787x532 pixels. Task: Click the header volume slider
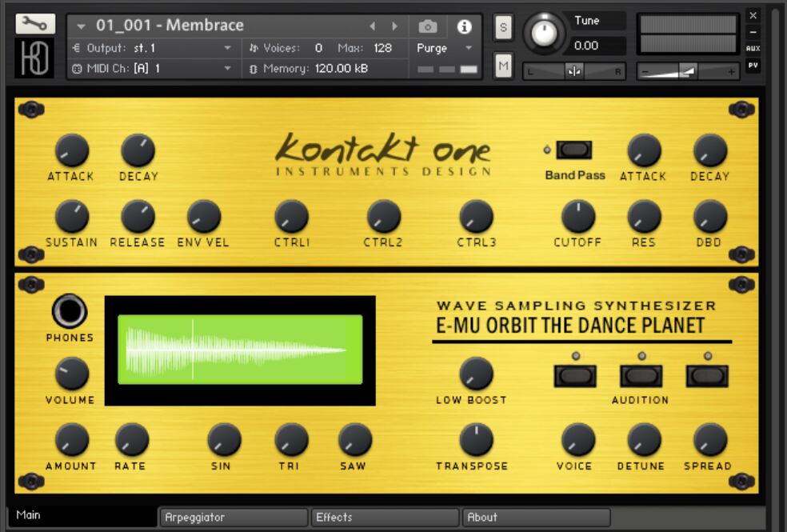(688, 72)
